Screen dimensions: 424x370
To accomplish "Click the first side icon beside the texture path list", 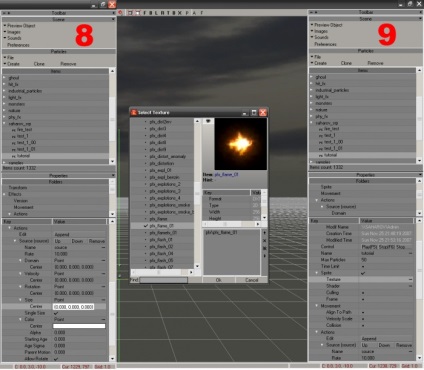I will point(265,233).
